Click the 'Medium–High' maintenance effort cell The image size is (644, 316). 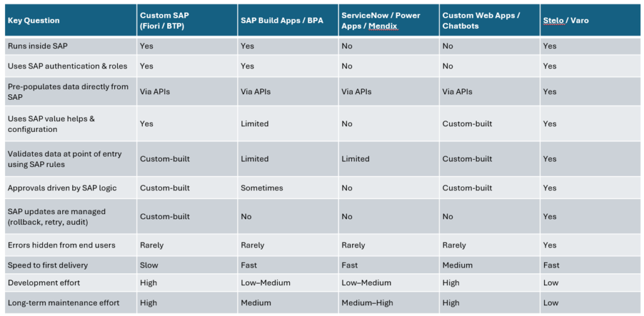pyautogui.click(x=367, y=303)
